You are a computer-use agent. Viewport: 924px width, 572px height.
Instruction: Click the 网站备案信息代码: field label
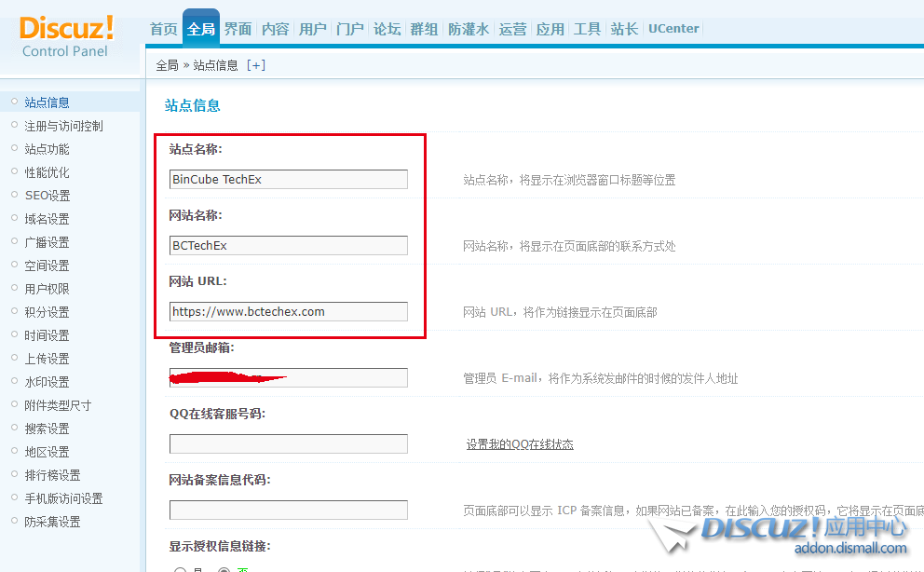(220, 480)
